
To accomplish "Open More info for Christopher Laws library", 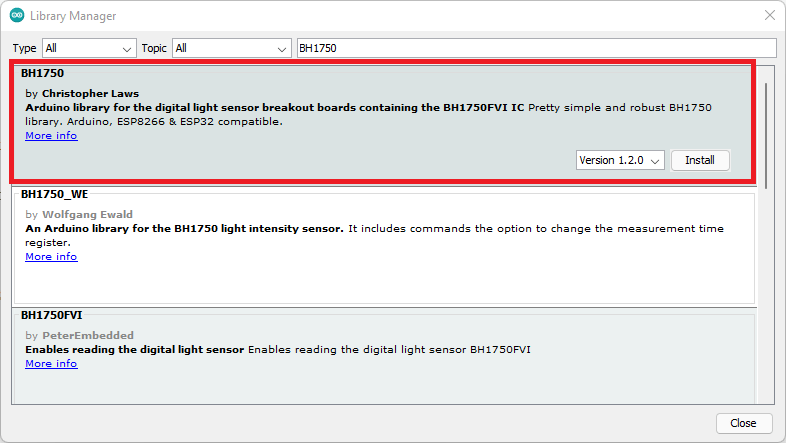I will pos(51,136).
